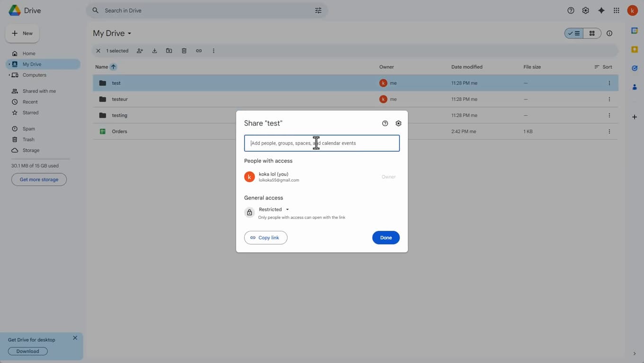Reverse sort direction arrow
Screen dimensions: 644x363
point(113,67)
